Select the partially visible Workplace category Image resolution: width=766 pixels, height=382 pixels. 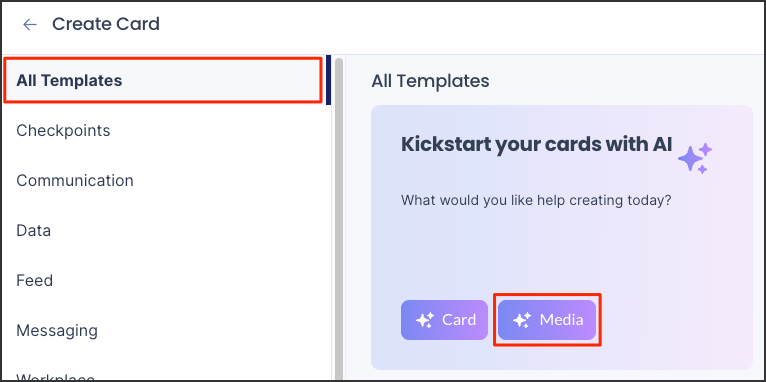pos(55,377)
